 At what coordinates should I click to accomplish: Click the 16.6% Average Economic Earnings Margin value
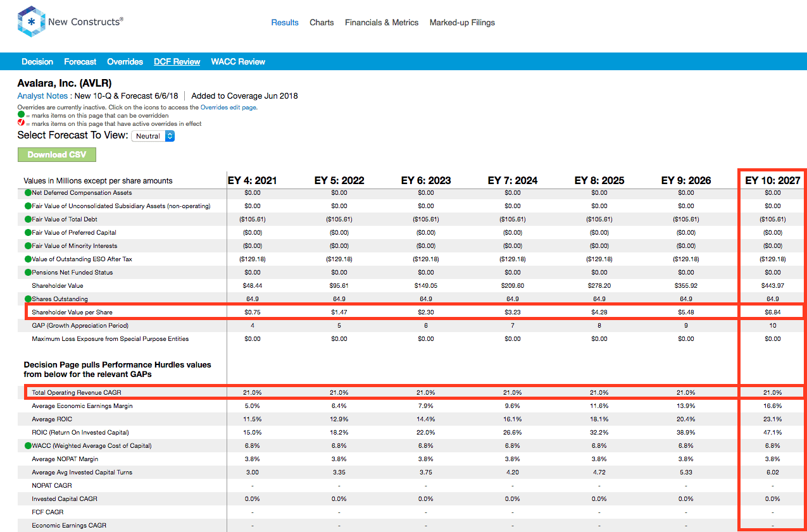(x=773, y=405)
